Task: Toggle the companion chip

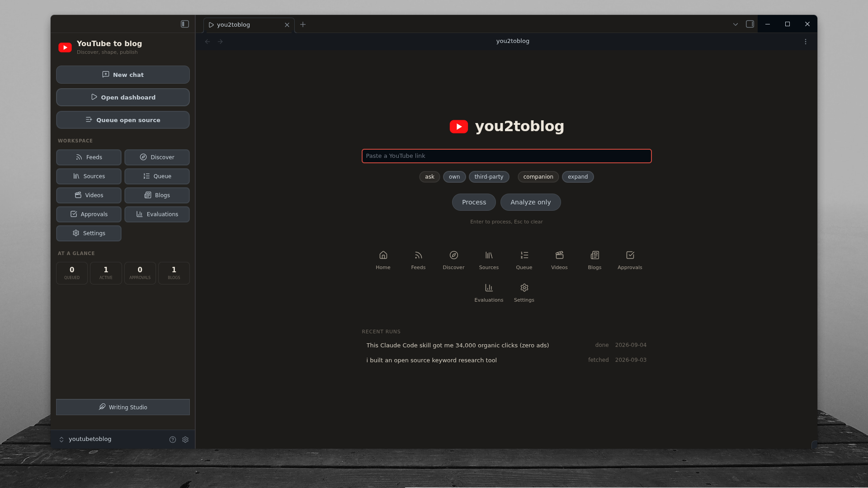Action: tap(538, 177)
